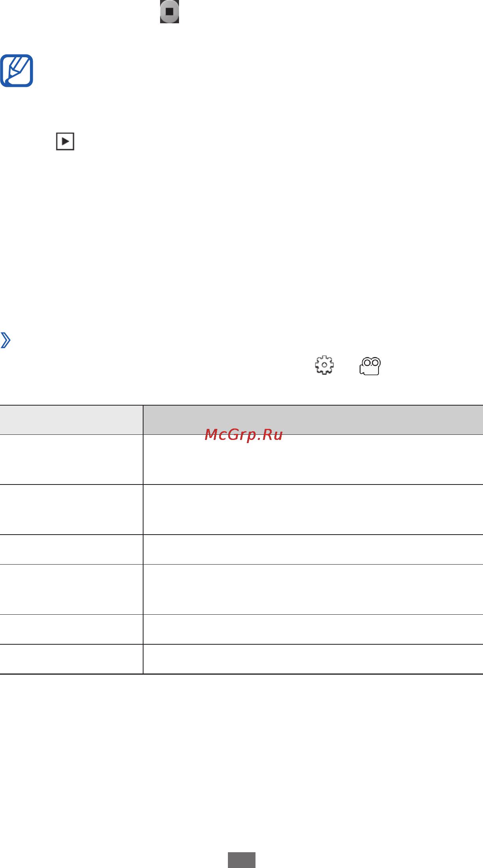
Task: Click the last table row's right cell
Action: coord(313,659)
